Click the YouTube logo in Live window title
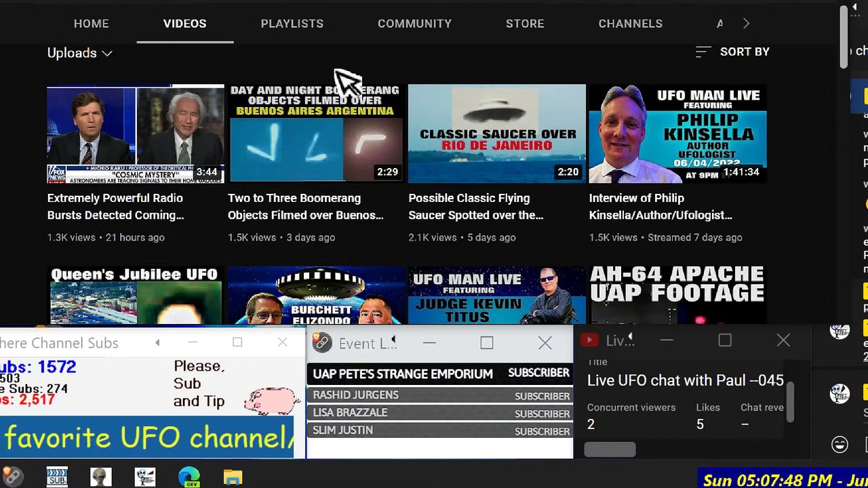868x488 pixels. point(589,341)
